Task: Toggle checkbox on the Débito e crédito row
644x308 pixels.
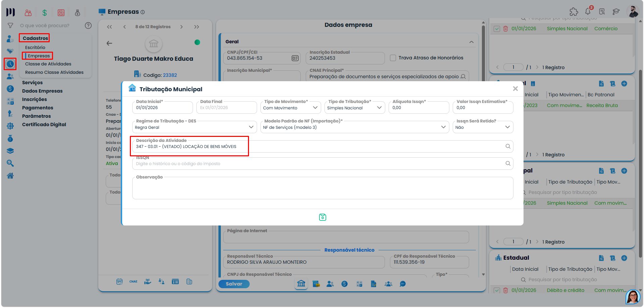Action: pos(497,291)
